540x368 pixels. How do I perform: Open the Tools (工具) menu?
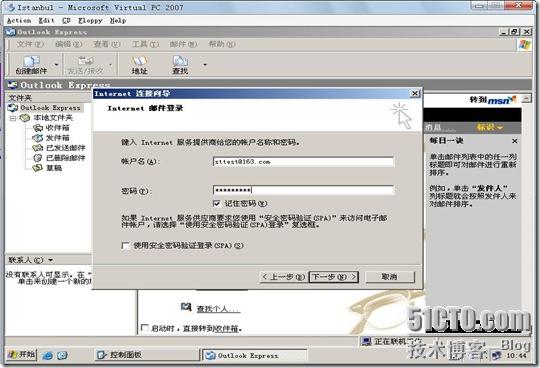145,44
